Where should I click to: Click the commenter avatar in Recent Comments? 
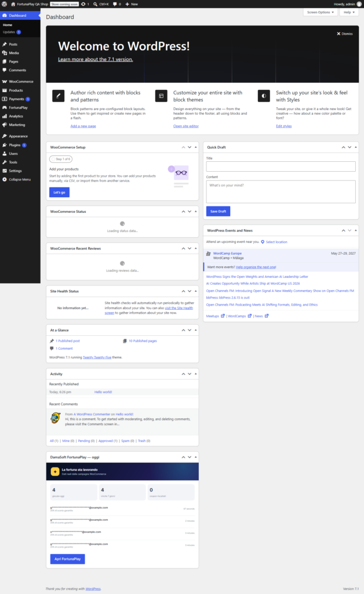pos(56,418)
